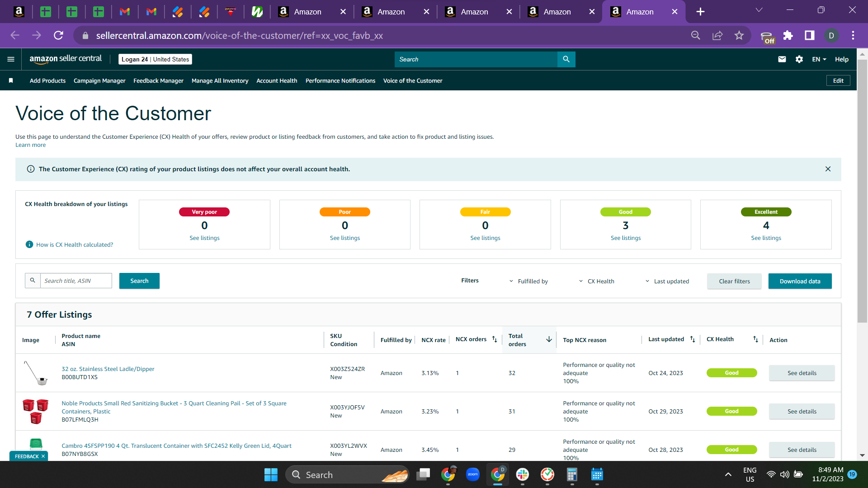This screenshot has width=868, height=488.
Task: Open Account Health in the favorites bar
Action: click(277, 80)
